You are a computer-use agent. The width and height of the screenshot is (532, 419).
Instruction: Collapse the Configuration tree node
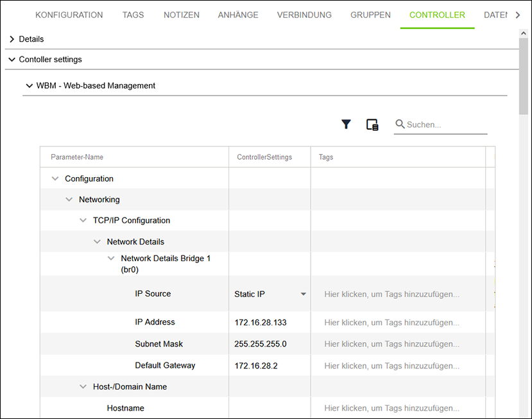click(55, 179)
